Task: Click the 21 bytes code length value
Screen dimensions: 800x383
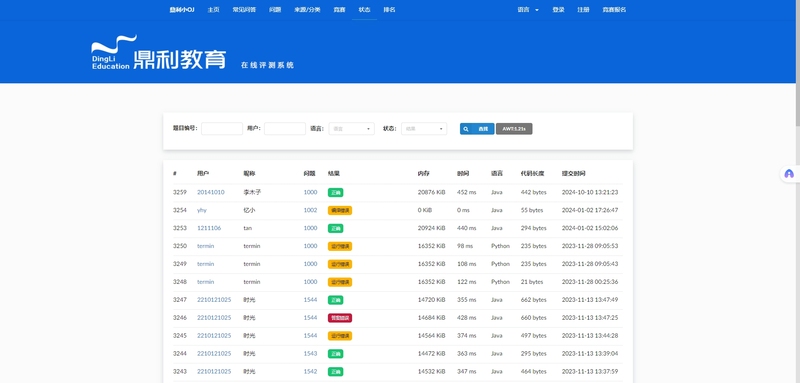Action: pos(532,282)
